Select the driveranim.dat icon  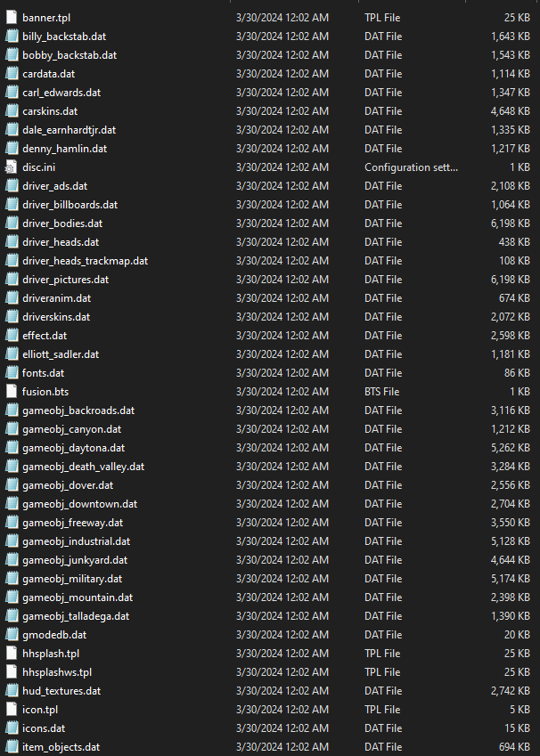tap(12, 298)
